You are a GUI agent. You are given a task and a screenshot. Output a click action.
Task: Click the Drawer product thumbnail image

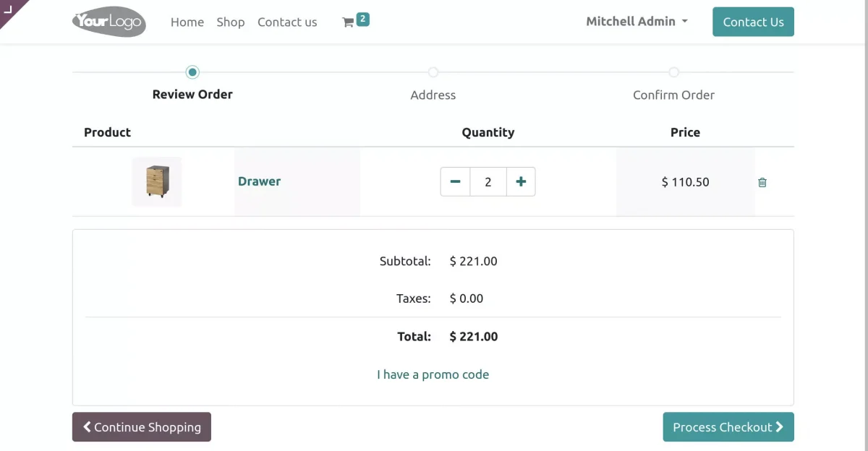pyautogui.click(x=157, y=181)
